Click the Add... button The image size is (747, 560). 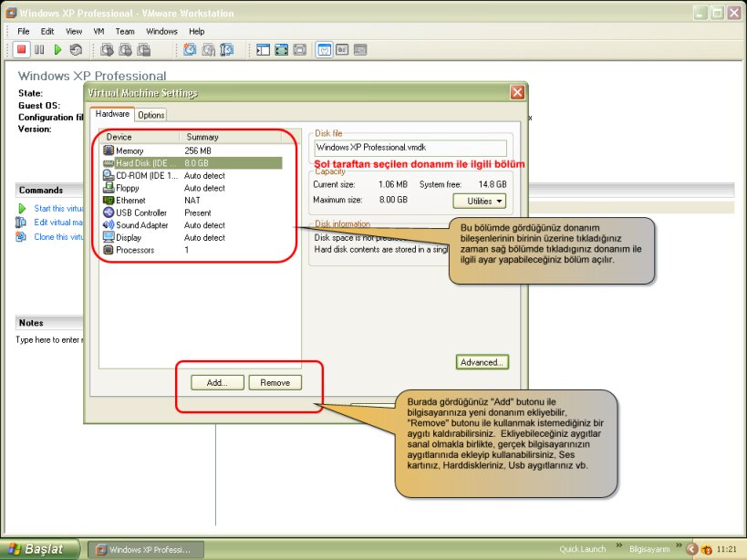(217, 382)
